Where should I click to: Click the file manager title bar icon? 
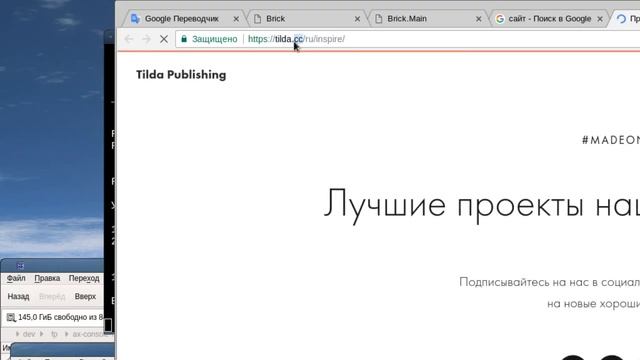[x=20, y=266]
